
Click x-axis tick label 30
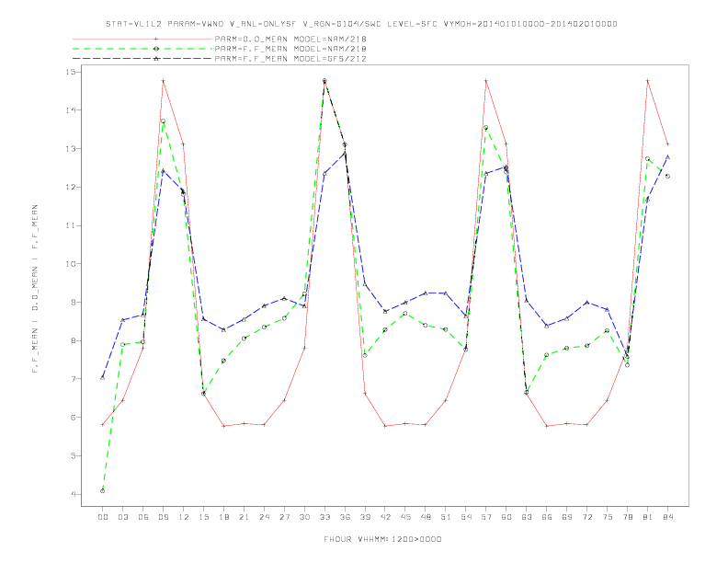coord(304,517)
